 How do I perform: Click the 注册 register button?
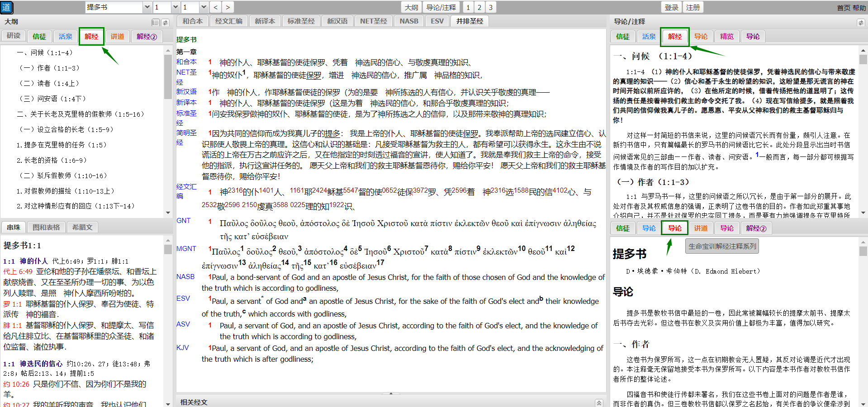point(693,7)
